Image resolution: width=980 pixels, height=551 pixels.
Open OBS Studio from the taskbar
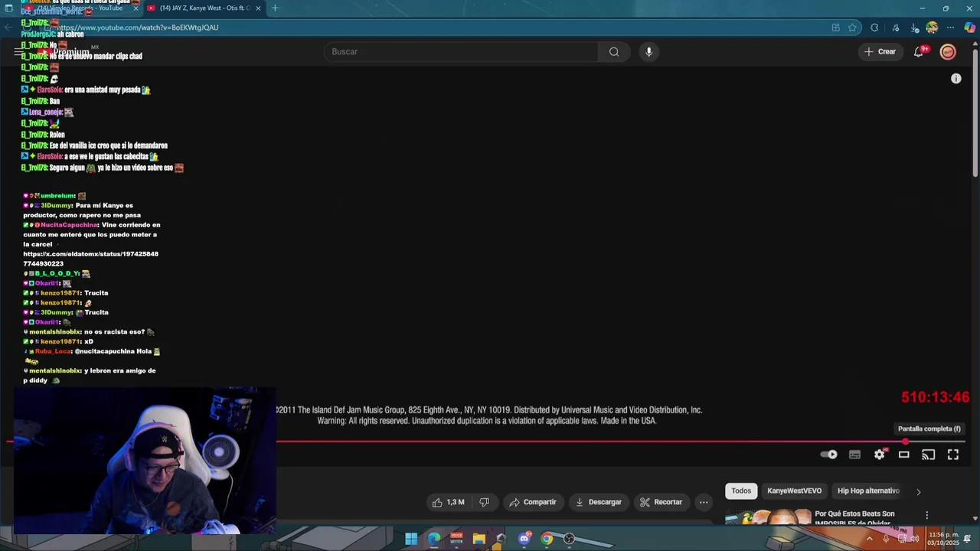coord(569,539)
